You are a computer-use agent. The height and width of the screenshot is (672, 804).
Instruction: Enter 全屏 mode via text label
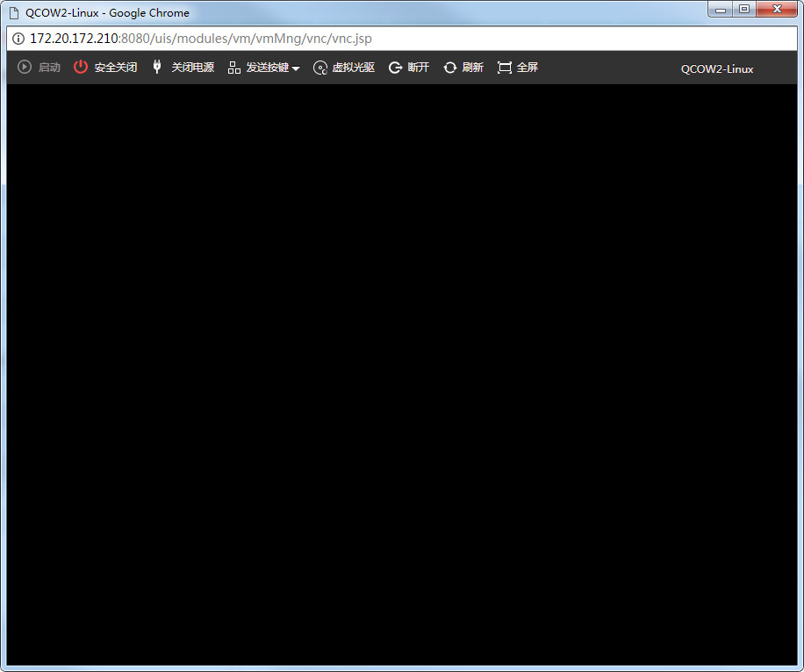[x=528, y=68]
